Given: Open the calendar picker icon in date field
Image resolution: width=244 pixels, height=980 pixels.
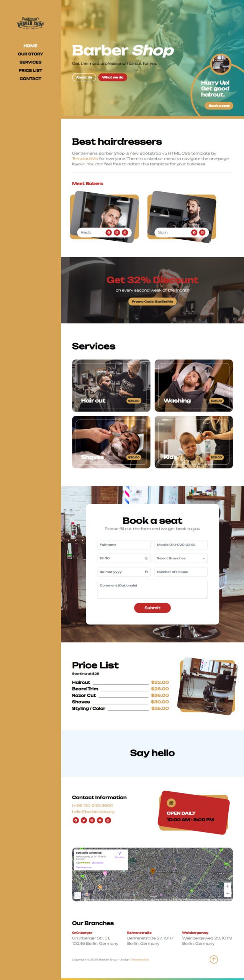Looking at the screenshot, I should tap(146, 572).
